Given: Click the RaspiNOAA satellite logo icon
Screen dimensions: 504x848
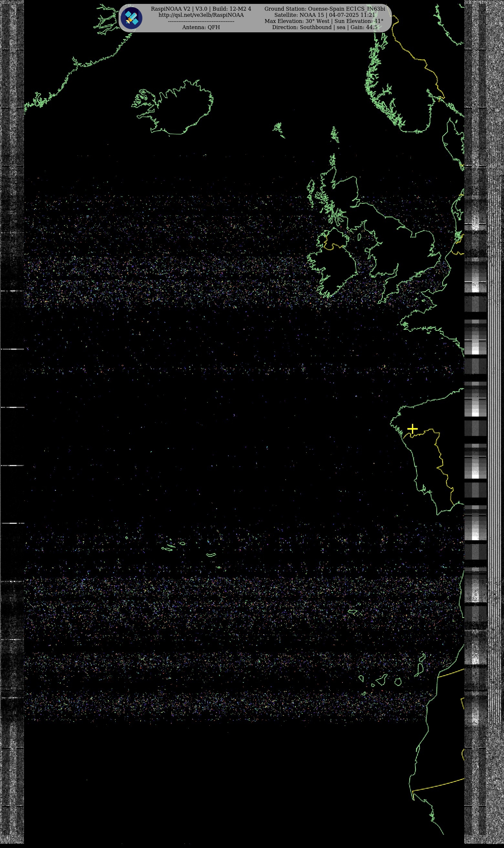Looking at the screenshot, I should coord(131,18).
